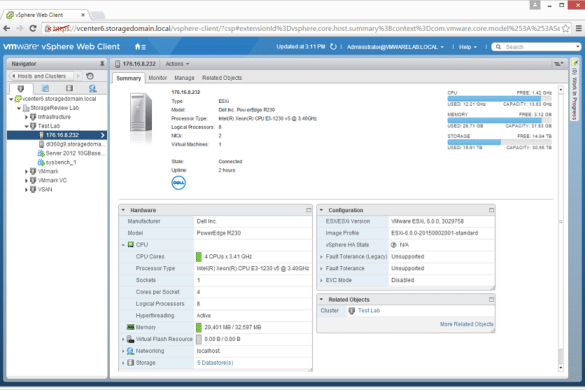The image size is (585, 390).
Task: Open the Test Lab cluster link
Action: 369,311
